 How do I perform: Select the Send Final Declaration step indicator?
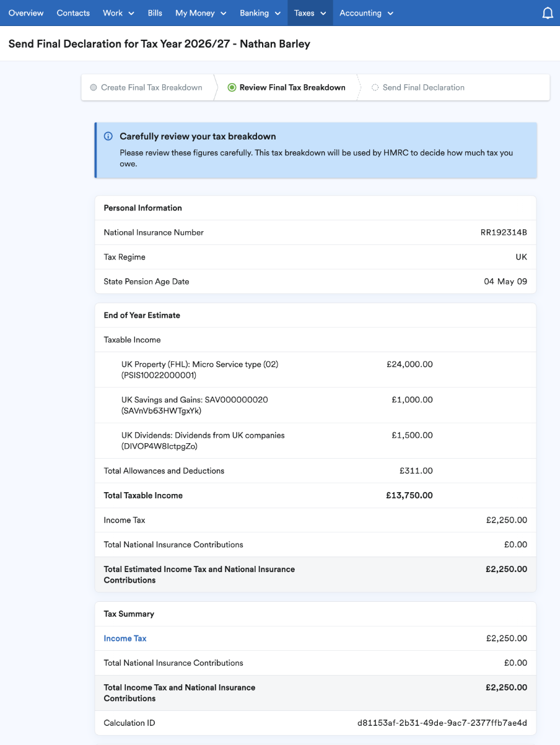tap(375, 87)
